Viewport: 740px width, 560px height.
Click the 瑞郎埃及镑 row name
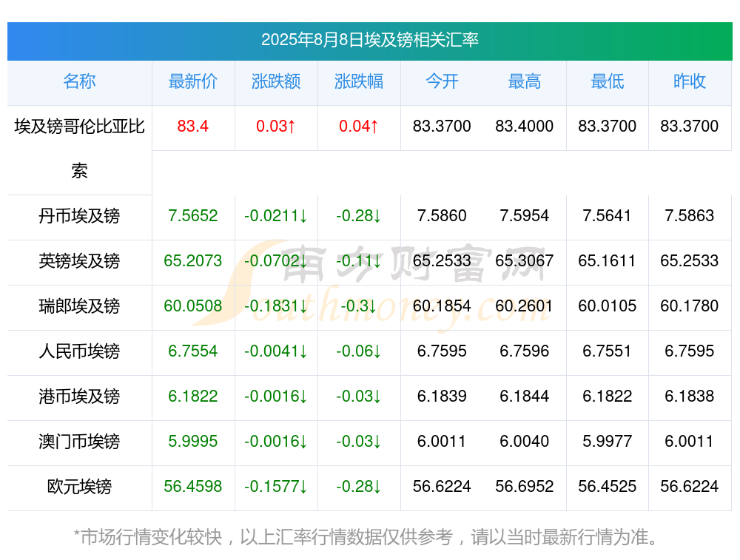[79, 306]
